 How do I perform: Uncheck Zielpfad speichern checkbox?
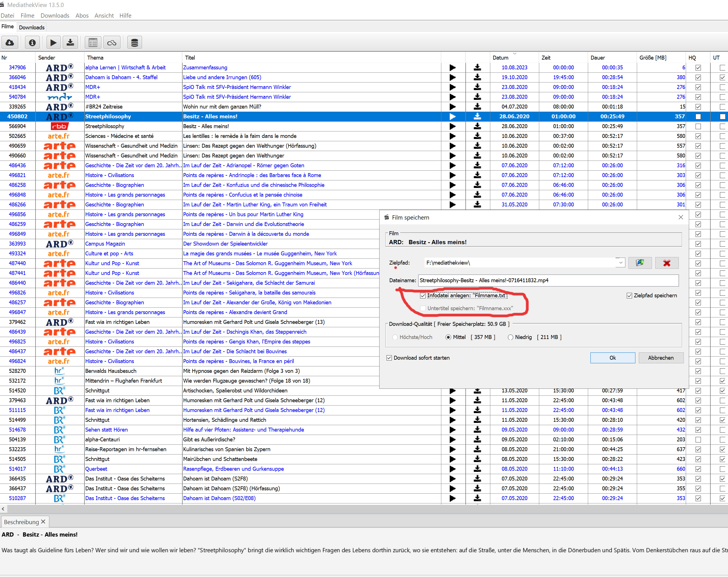tap(629, 295)
